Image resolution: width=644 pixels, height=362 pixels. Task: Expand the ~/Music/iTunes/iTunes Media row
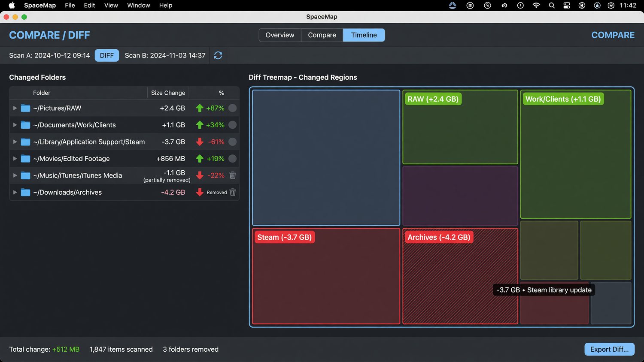[15, 175]
